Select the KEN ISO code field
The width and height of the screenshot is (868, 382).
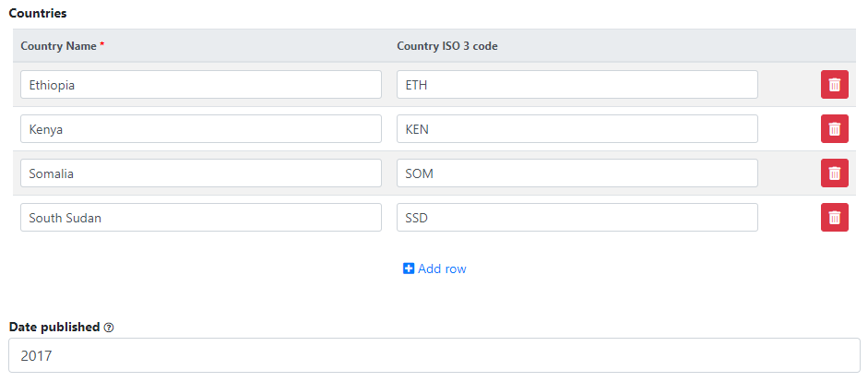(577, 128)
